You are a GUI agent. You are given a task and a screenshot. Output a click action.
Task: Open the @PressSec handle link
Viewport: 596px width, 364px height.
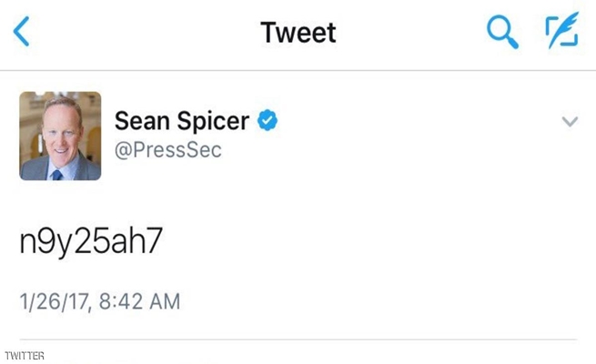point(168,149)
